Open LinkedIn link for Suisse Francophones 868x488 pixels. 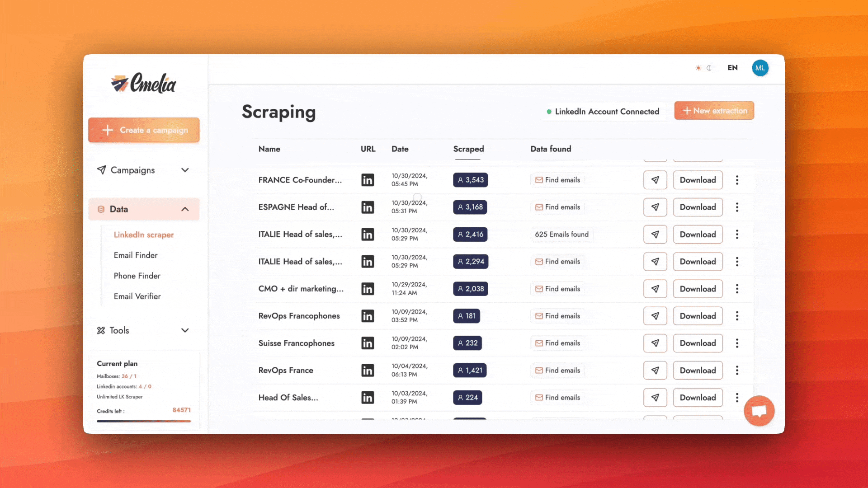[368, 343]
